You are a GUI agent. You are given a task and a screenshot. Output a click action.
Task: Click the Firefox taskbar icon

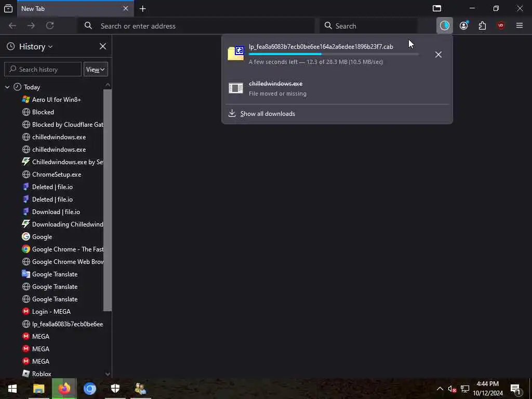pos(64,389)
